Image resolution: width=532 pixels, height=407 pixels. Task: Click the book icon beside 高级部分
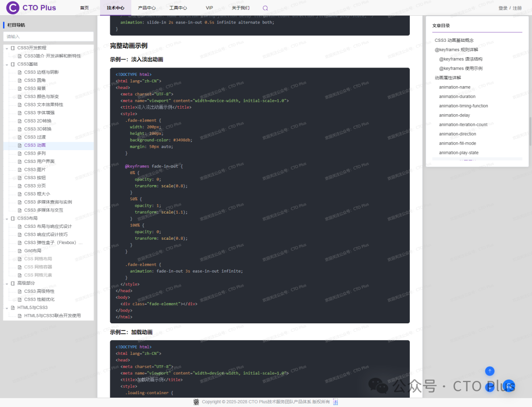(x=13, y=283)
